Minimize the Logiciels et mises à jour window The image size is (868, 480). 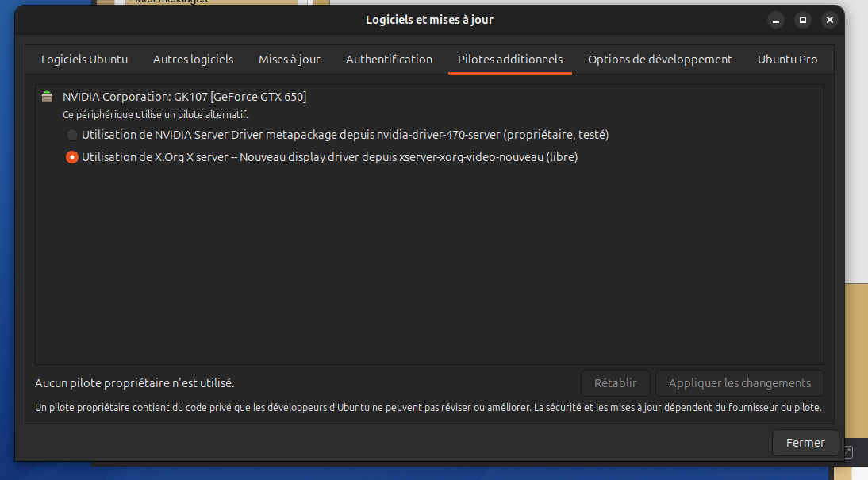tap(775, 20)
